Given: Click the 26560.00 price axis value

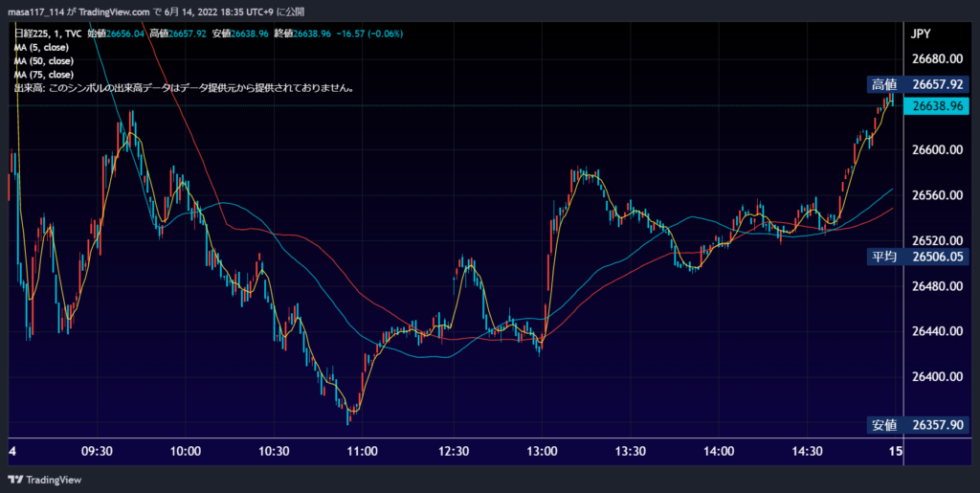Looking at the screenshot, I should click(x=937, y=195).
